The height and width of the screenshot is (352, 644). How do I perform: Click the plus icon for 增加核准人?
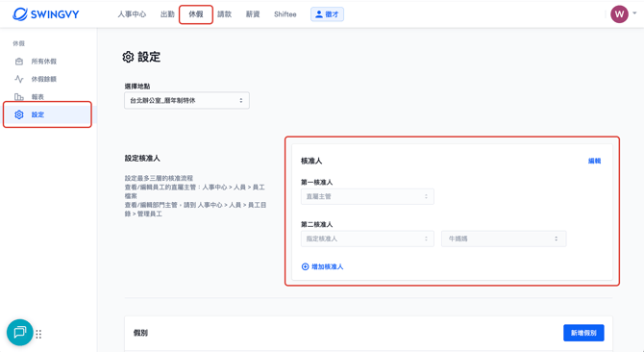[x=305, y=266]
